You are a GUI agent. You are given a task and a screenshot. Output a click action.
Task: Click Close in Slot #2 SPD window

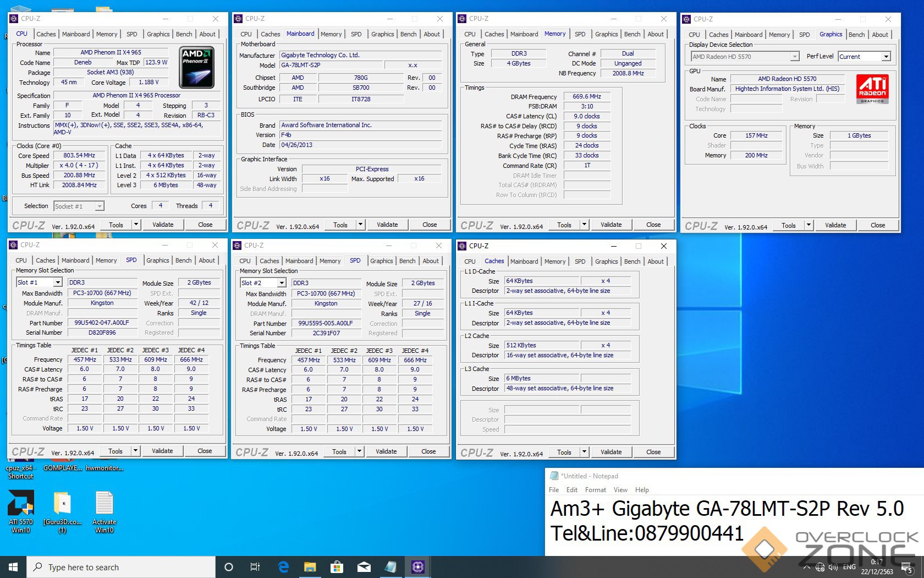point(428,451)
